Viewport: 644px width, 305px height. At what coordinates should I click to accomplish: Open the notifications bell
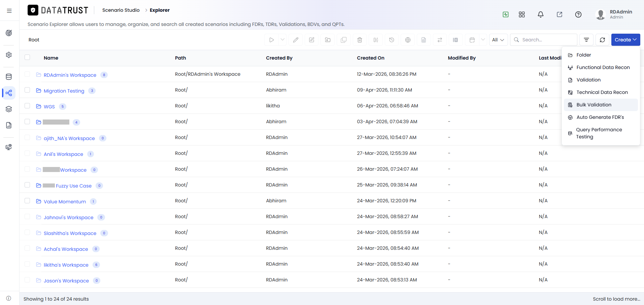(x=540, y=14)
